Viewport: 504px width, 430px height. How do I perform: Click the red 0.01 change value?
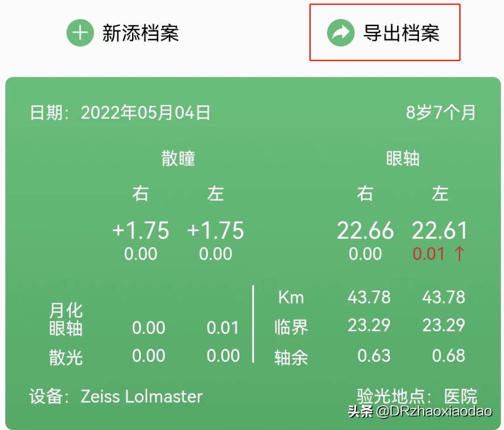tap(429, 254)
